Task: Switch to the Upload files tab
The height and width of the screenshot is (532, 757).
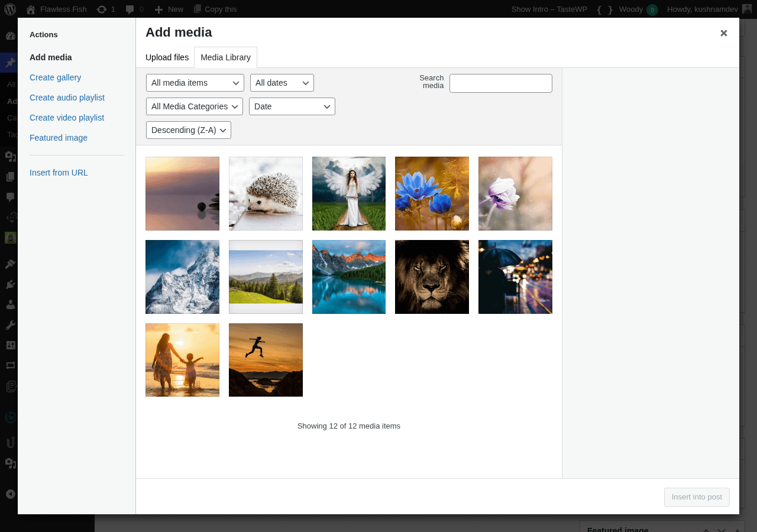Action: point(167,57)
